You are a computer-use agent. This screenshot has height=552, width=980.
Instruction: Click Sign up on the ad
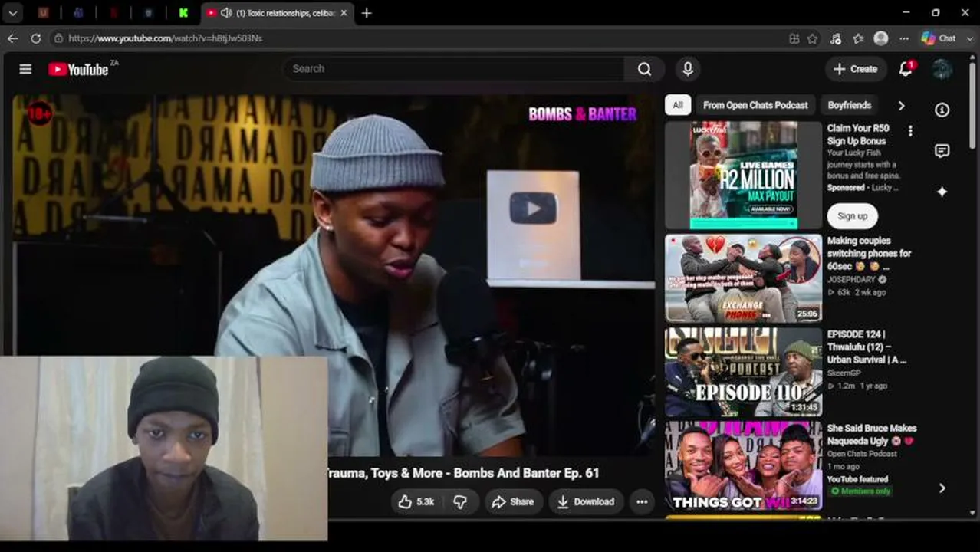coord(852,216)
